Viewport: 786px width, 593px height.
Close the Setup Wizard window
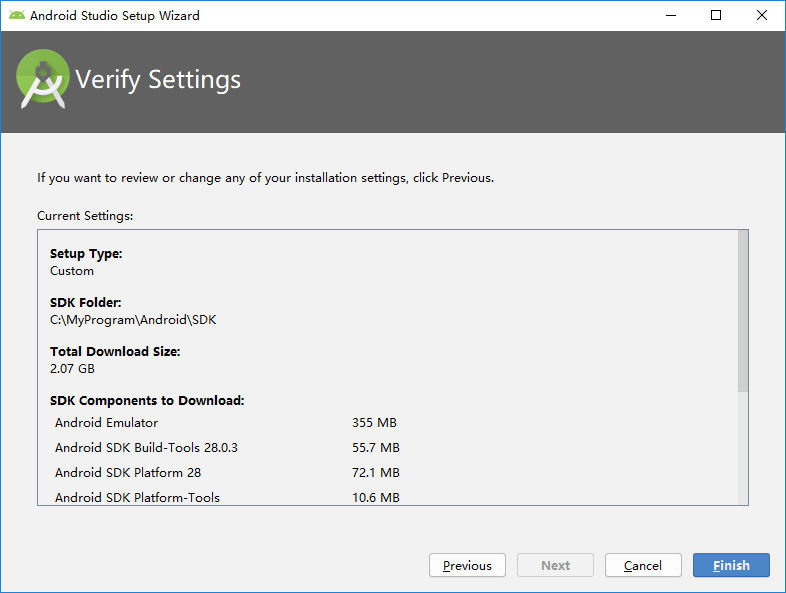pyautogui.click(x=761, y=15)
